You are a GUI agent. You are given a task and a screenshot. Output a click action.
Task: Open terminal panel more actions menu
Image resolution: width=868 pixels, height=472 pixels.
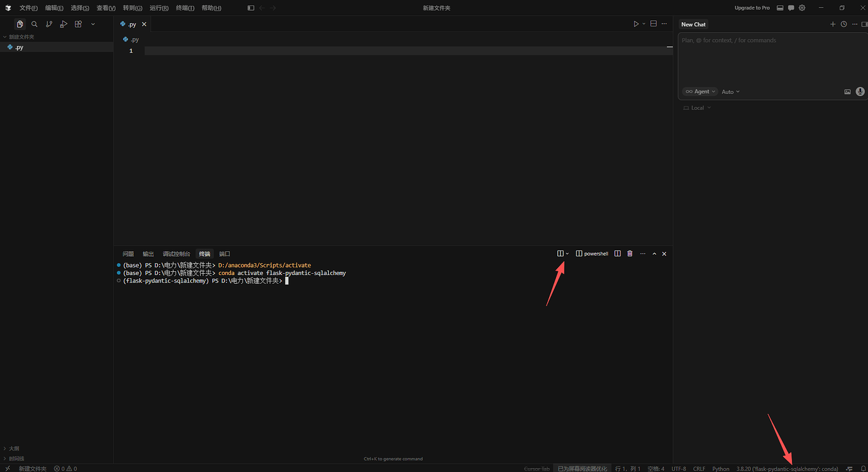[x=642, y=254]
